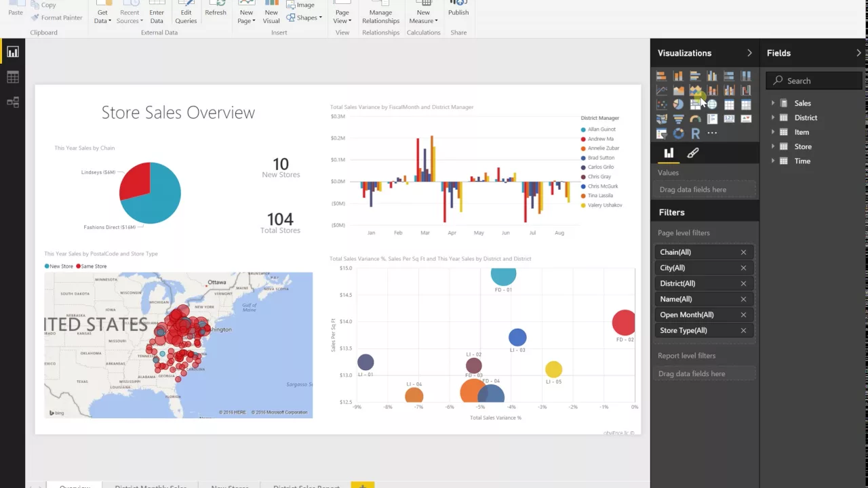Viewport: 868px width, 488px height.
Task: Remove the Store Type(All) page filter
Action: (743, 331)
